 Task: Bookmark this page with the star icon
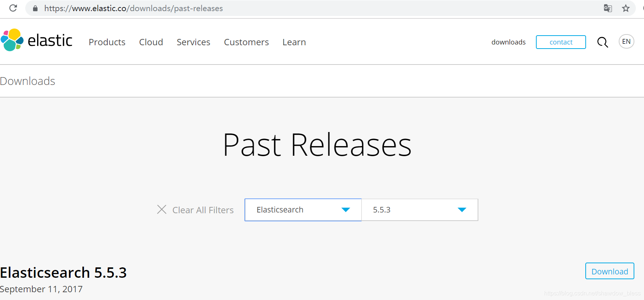click(626, 8)
